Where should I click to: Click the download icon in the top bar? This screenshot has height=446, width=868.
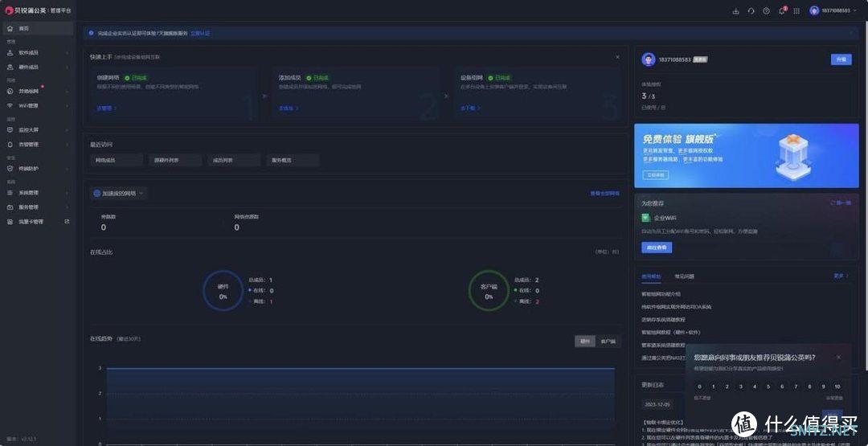click(x=735, y=10)
